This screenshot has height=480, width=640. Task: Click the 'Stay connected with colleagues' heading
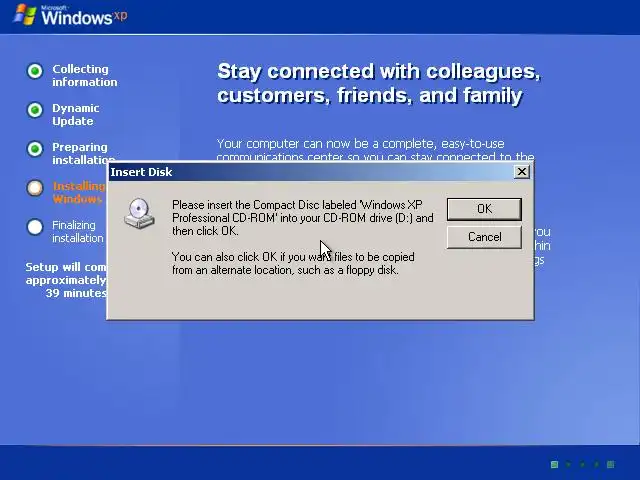(378, 83)
